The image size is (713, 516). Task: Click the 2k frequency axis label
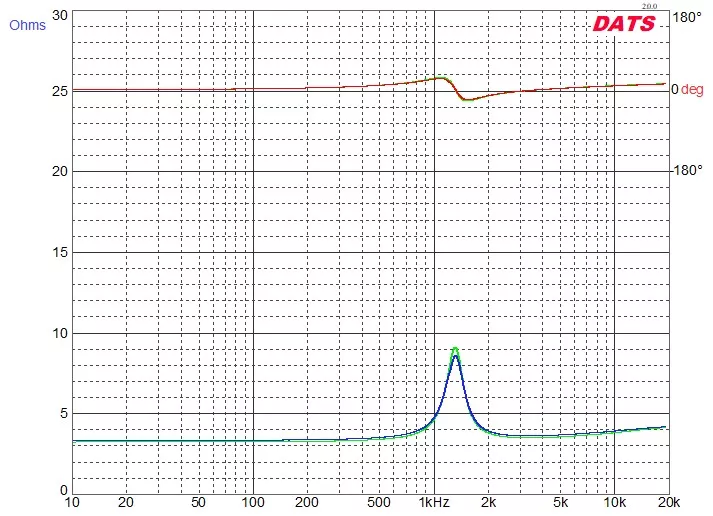pyautogui.click(x=489, y=501)
